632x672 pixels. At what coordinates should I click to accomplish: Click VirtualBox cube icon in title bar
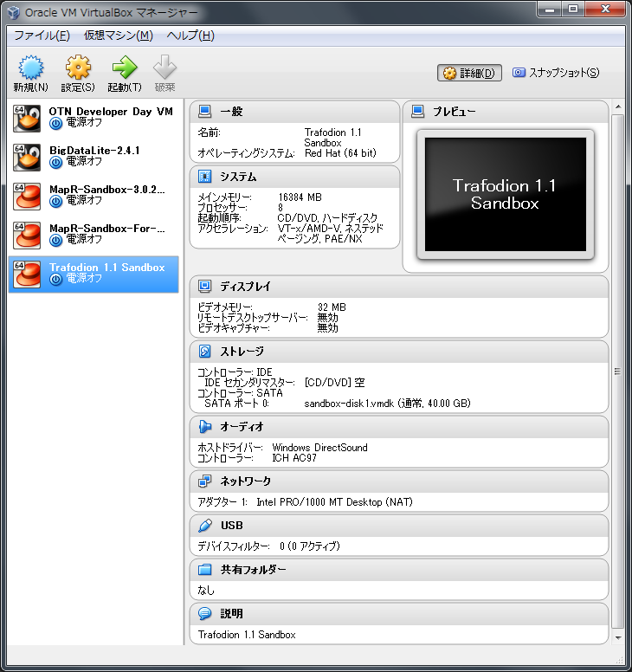[x=14, y=12]
